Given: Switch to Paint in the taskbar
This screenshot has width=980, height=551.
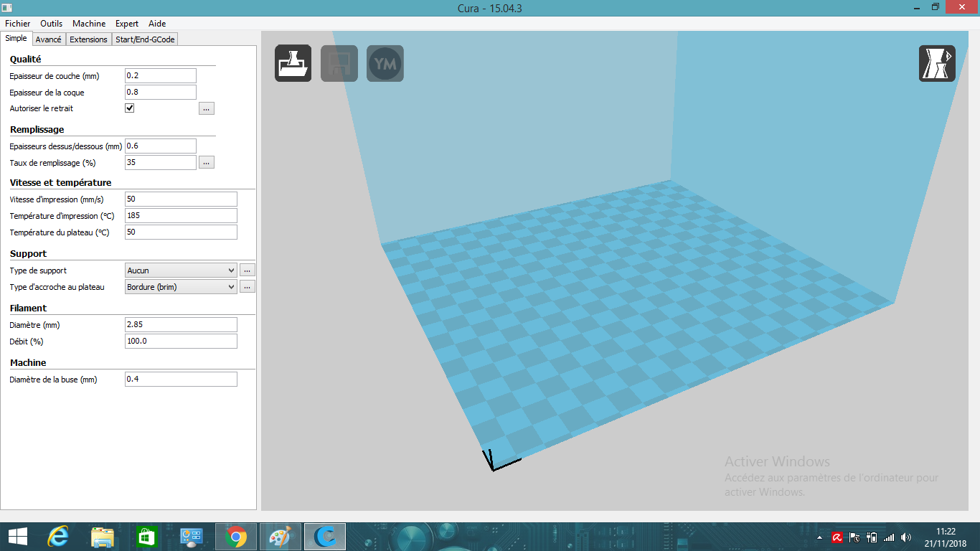Looking at the screenshot, I should coord(281,536).
